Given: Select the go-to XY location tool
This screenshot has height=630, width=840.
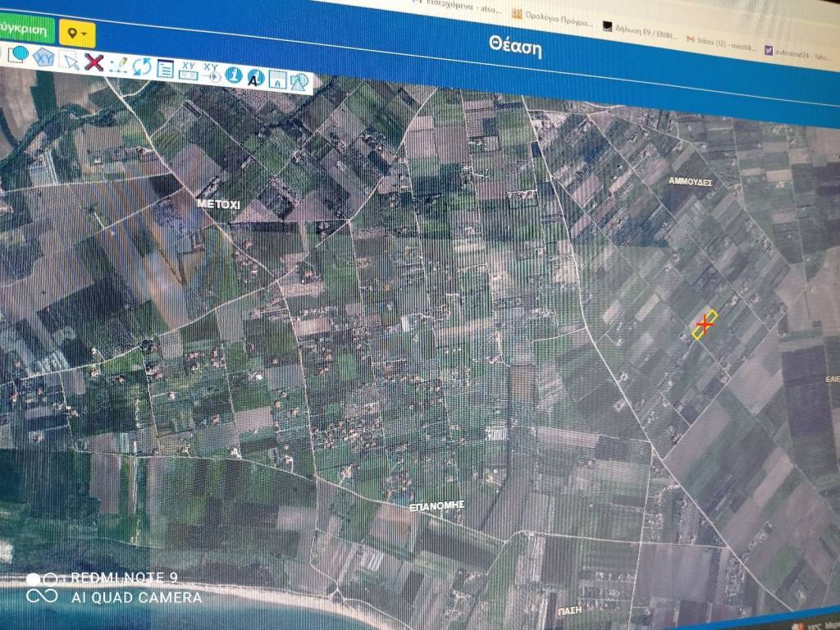Looking at the screenshot, I should 212,73.
